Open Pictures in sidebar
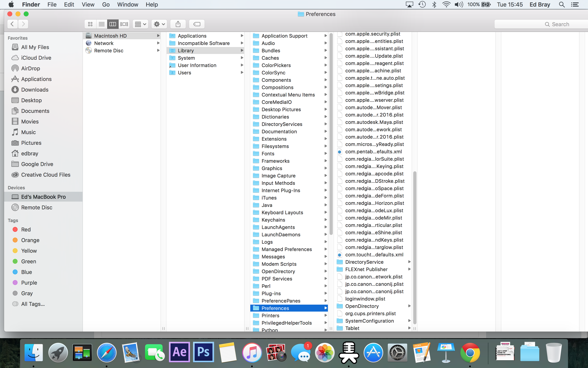This screenshot has width=588, height=368. tap(43, 143)
